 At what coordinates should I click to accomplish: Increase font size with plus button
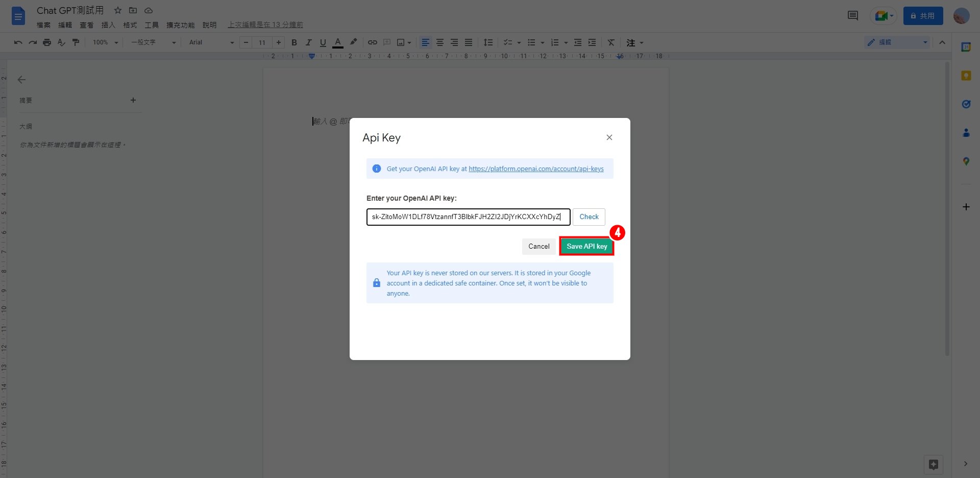[x=278, y=42]
